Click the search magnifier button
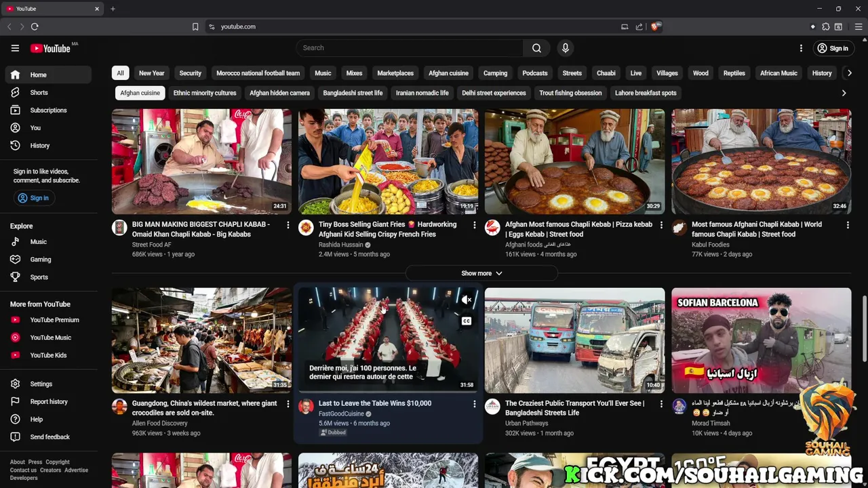868x488 pixels. point(536,48)
